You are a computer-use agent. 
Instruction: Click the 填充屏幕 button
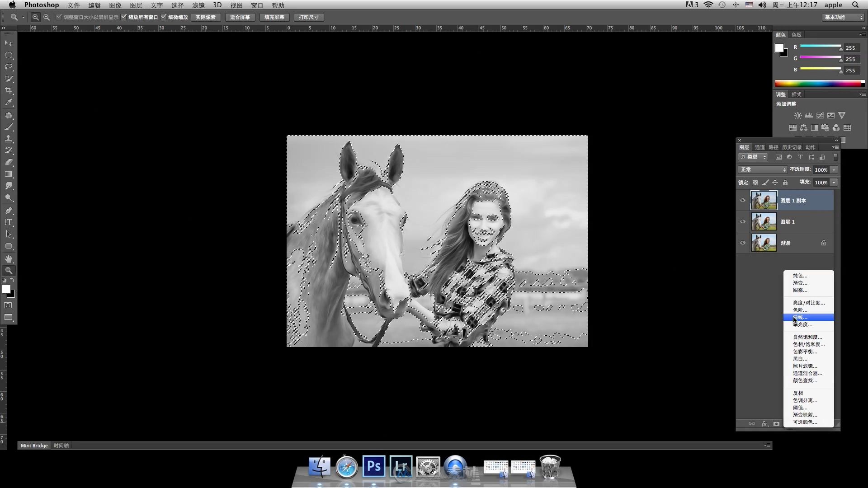(x=274, y=17)
